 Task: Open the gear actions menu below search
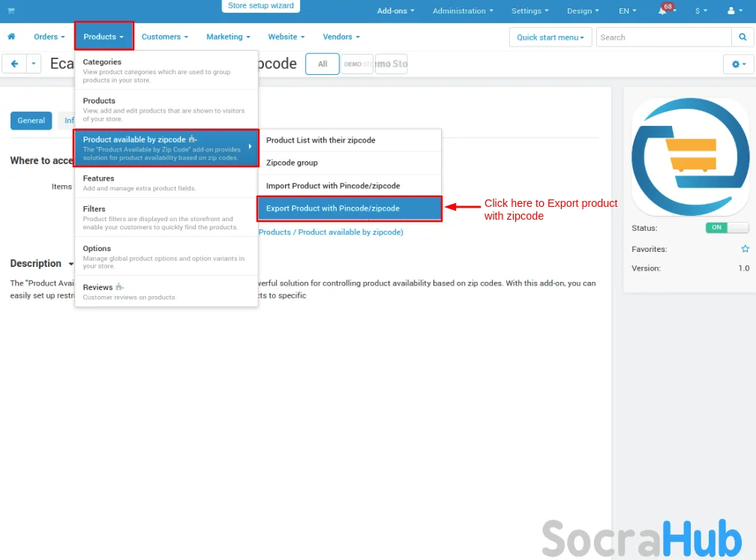pyautogui.click(x=739, y=64)
